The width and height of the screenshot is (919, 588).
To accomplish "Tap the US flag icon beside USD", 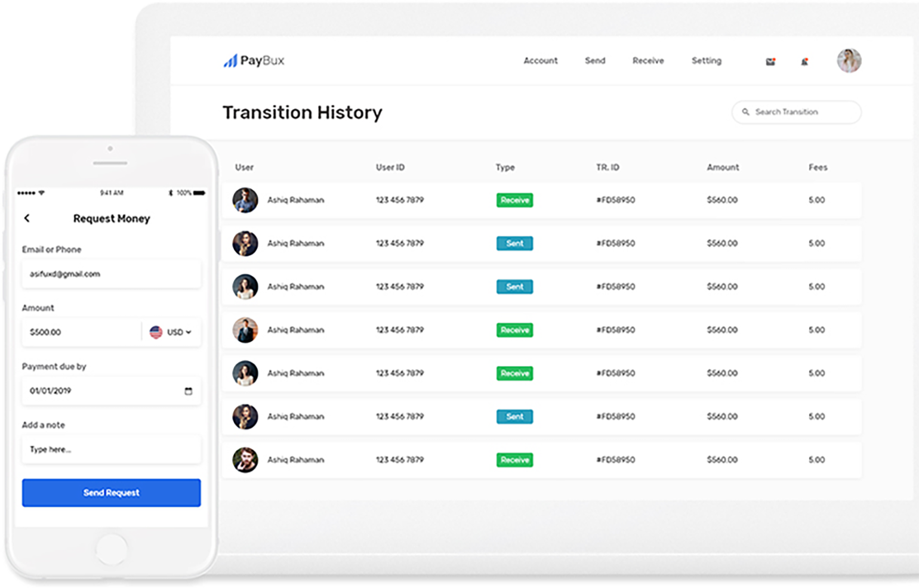I will point(156,332).
